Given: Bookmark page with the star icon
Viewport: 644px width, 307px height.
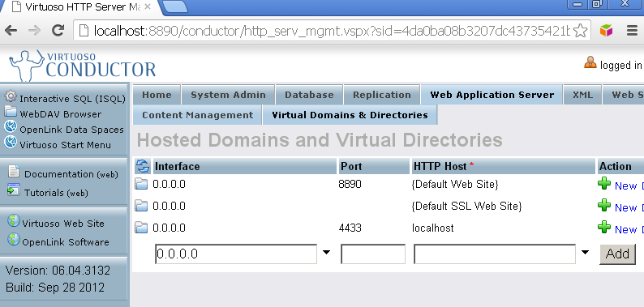Looking at the screenshot, I should tap(580, 30).
